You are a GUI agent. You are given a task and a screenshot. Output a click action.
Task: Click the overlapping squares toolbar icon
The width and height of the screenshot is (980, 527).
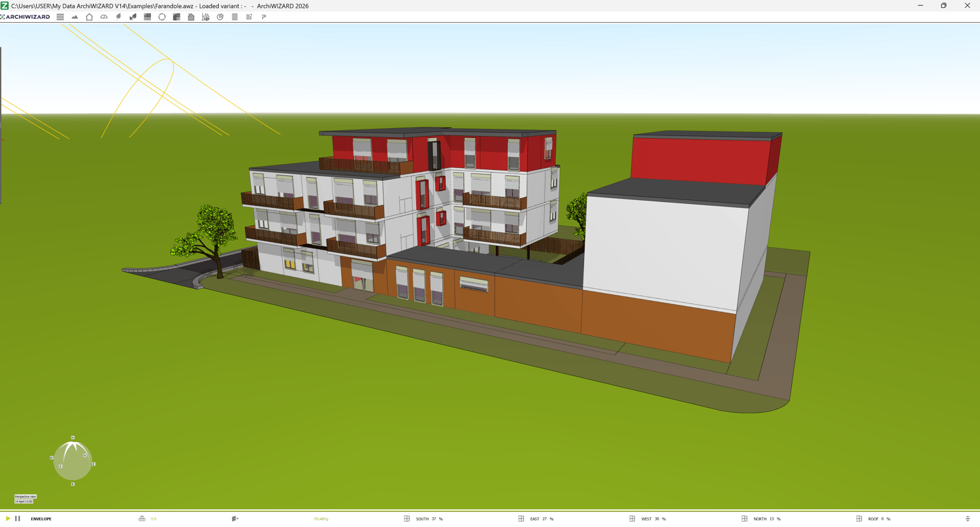(x=176, y=17)
